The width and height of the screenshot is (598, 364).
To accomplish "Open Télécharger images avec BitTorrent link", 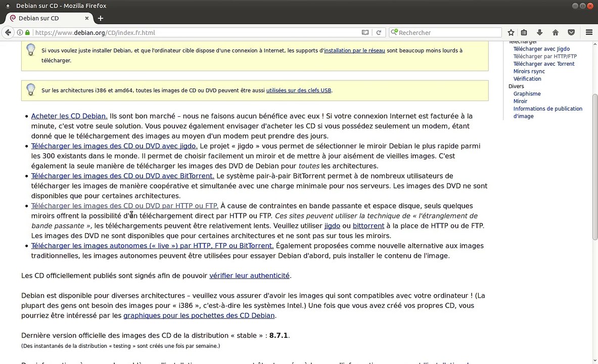I will click(123, 176).
